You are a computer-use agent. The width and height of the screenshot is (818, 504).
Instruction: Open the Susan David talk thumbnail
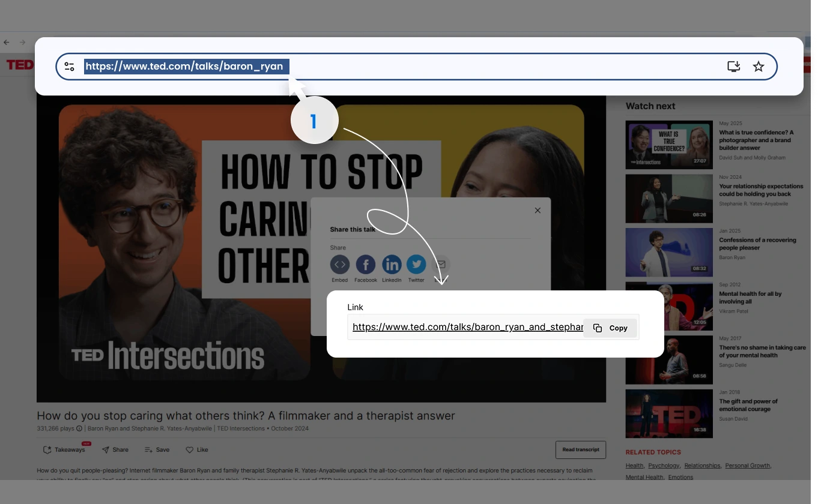coord(669,413)
